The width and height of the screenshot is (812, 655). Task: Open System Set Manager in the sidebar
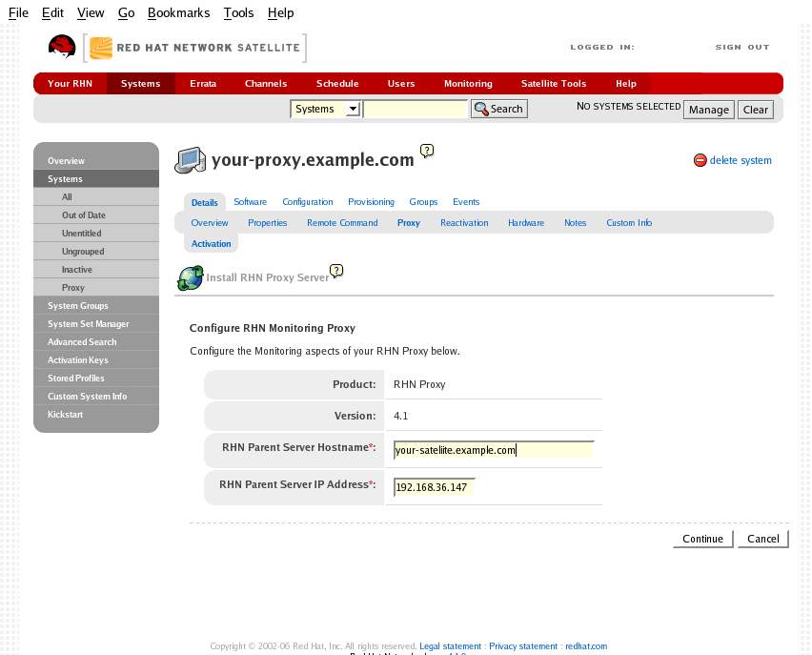pos(96,324)
